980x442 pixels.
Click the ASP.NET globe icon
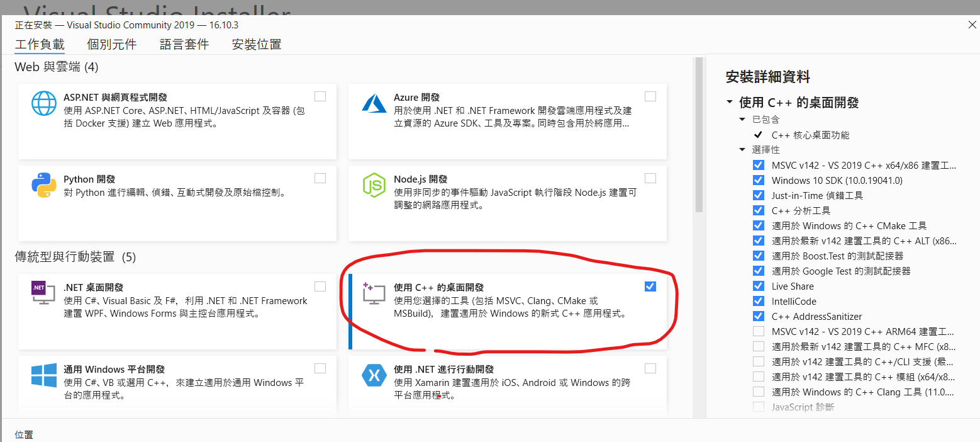44,104
